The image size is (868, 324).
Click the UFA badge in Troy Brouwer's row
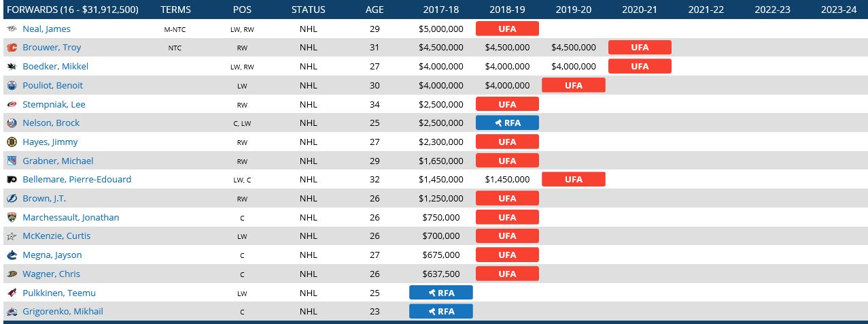640,48
